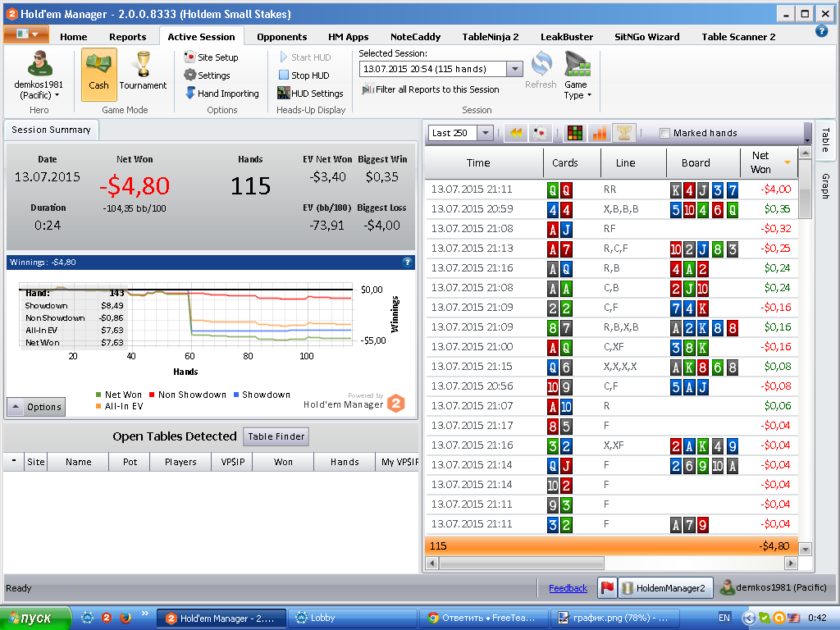Collapse the open tables minus column header
This screenshot has width=840, height=630.
pos(14,461)
